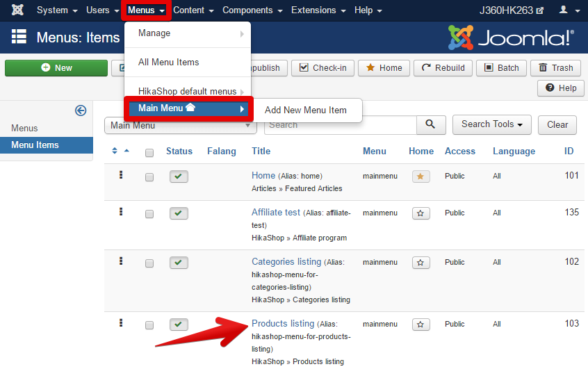Click the Home toolbar button
Screen dimensions: 588x369
point(384,68)
